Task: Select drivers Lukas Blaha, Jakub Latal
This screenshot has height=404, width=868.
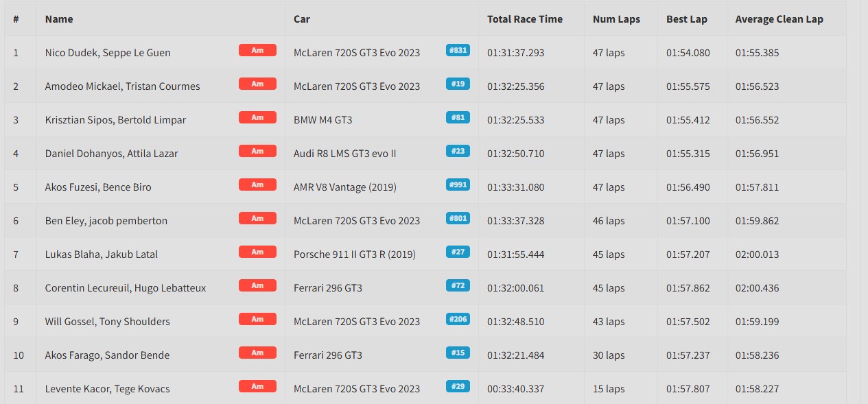Action: [x=102, y=254]
